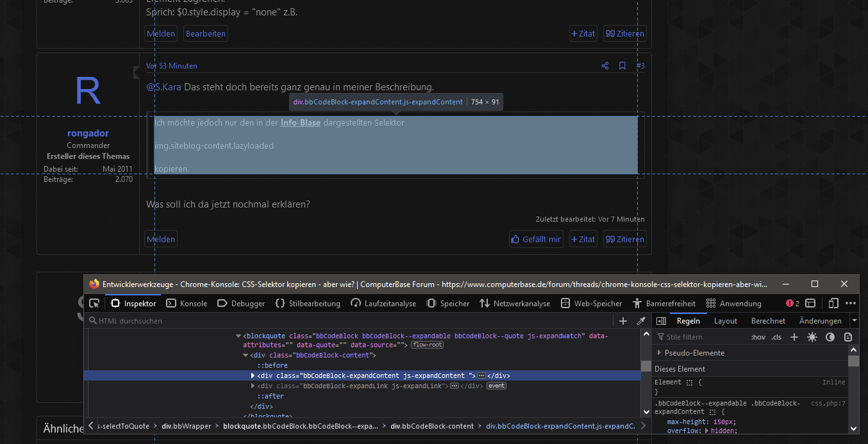Add a new CSS rule with plus icon
The height and width of the screenshot is (444, 868).
[794, 337]
